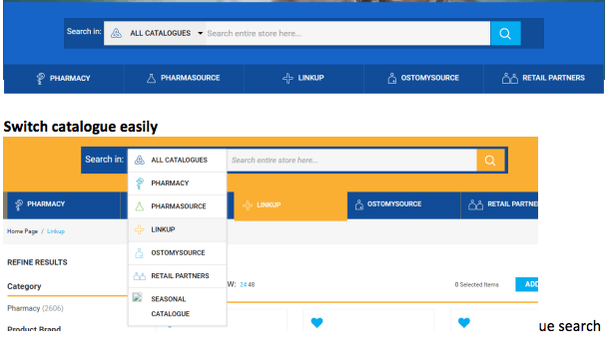
Task: Select SEASONAL CATALOGUE in the dropdown list
Action: pyautogui.click(x=177, y=306)
